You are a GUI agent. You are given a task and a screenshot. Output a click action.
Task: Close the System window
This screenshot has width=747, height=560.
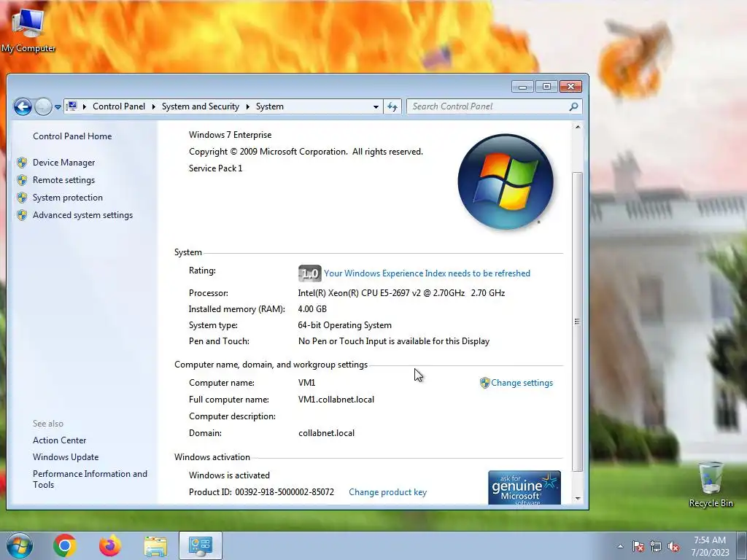pos(570,86)
